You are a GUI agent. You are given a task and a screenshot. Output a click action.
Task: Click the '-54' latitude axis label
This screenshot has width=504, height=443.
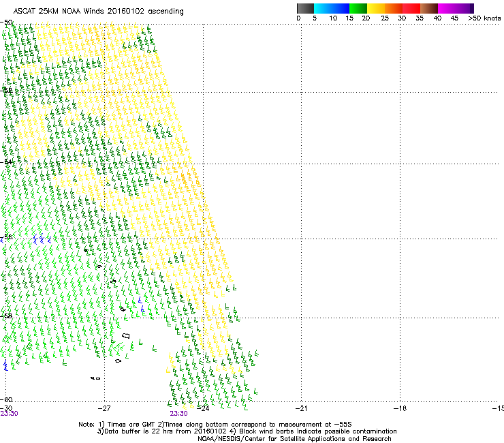(x=7, y=162)
